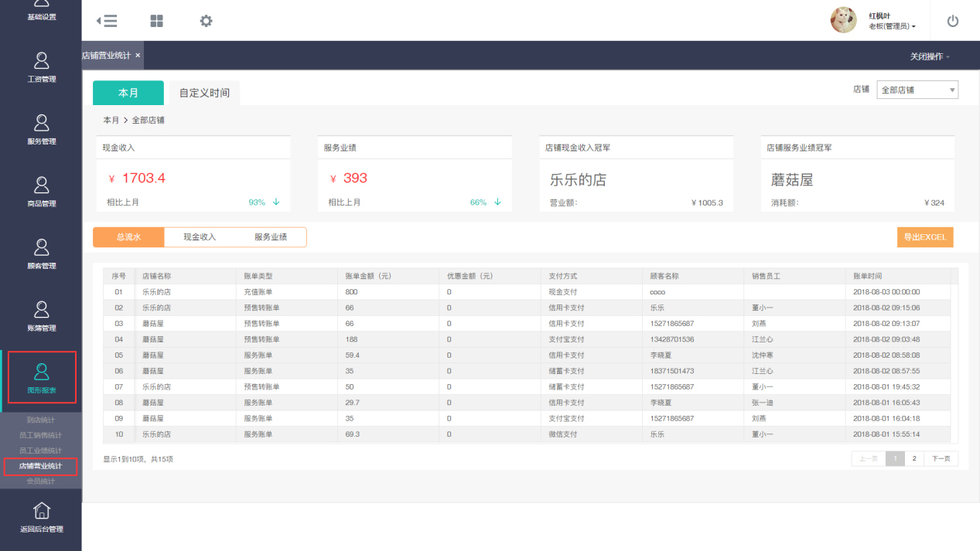The width and height of the screenshot is (980, 551).
Task: Select 服务业绩 tab
Action: (271, 237)
